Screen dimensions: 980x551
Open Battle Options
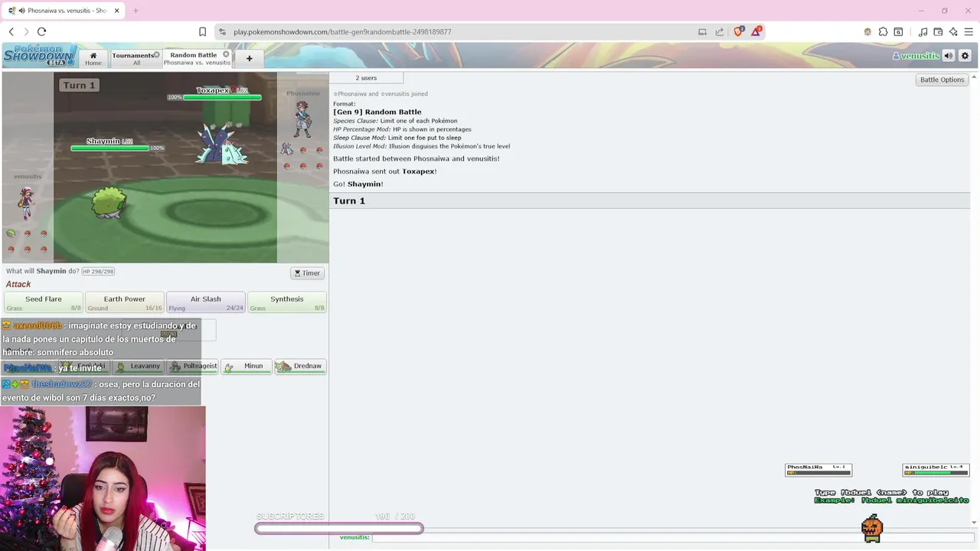click(x=942, y=80)
